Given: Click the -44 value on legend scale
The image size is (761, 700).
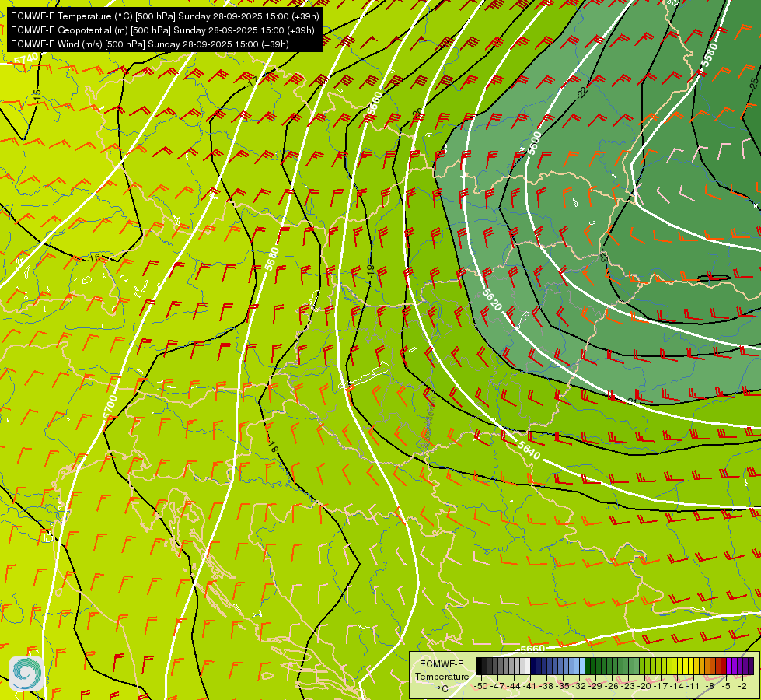Looking at the screenshot, I should click(514, 686).
